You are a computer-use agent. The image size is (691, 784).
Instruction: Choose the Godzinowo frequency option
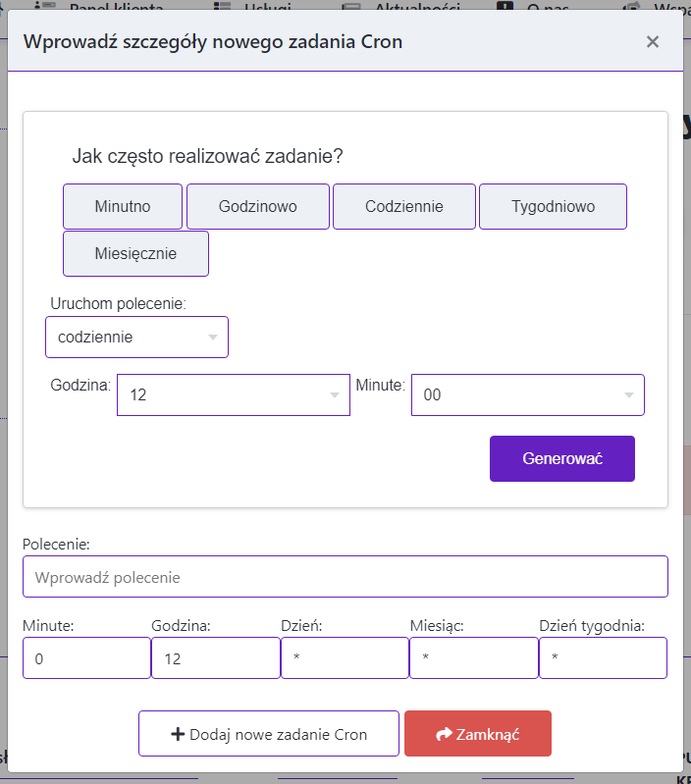pos(258,207)
